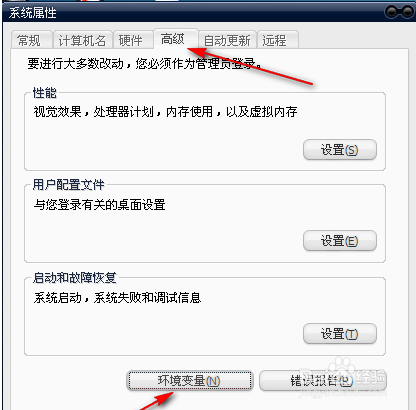Image resolution: width=416 pixels, height=410 pixels.
Task: Open performance 设置(S) button
Action: click(340, 150)
